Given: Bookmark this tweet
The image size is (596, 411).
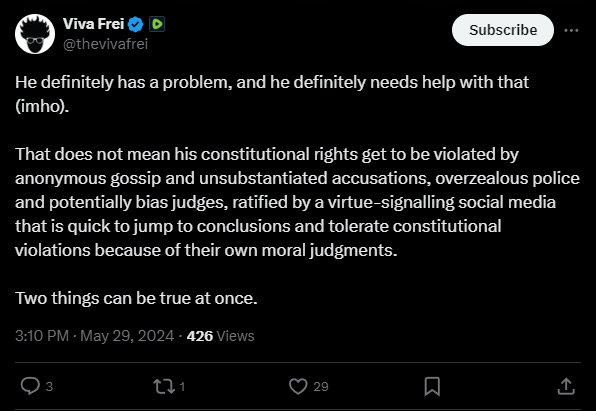Looking at the screenshot, I should pos(432,386).
